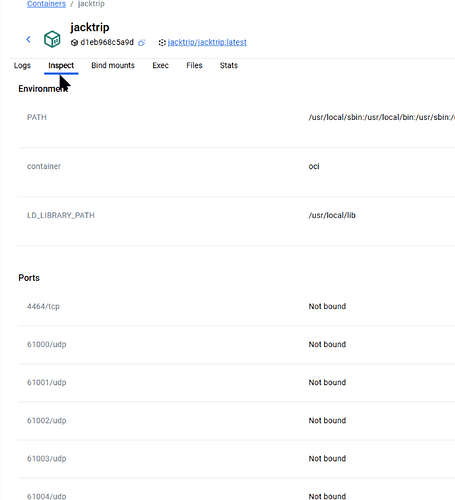Copy container ID d1eb968c5a9d
Viewport: 455px width, 500px height.
[142, 43]
